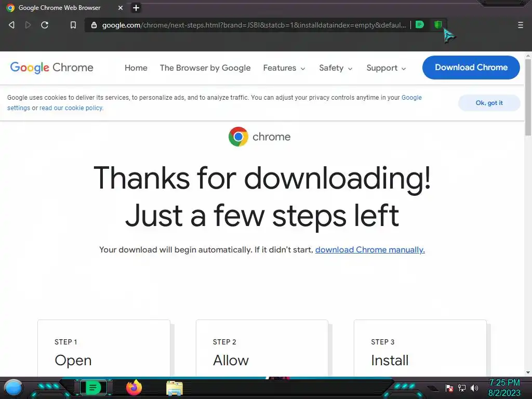The height and width of the screenshot is (399, 532).
Task: Open the read our cookie policy link
Action: tap(71, 108)
